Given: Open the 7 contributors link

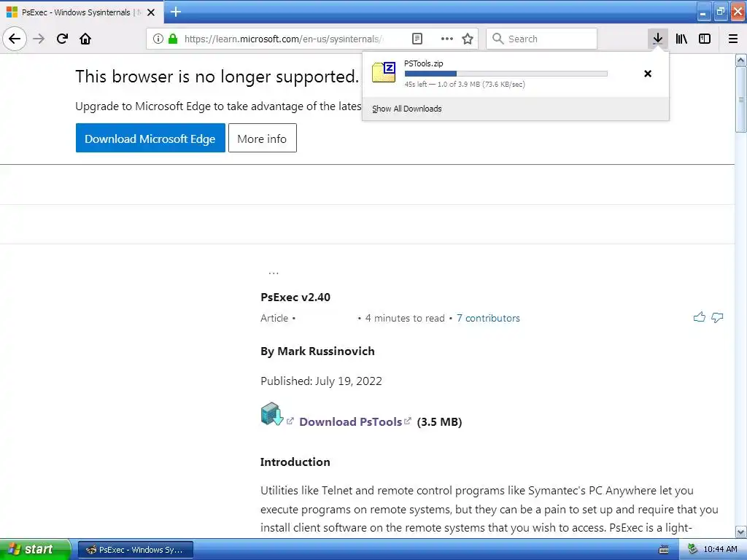Looking at the screenshot, I should point(488,318).
